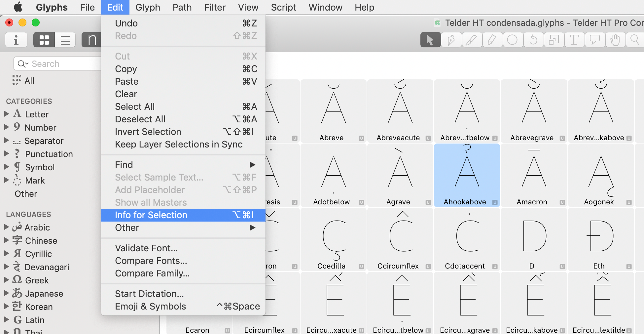
Task: Click the Search field in sidebar
Action: tap(58, 63)
